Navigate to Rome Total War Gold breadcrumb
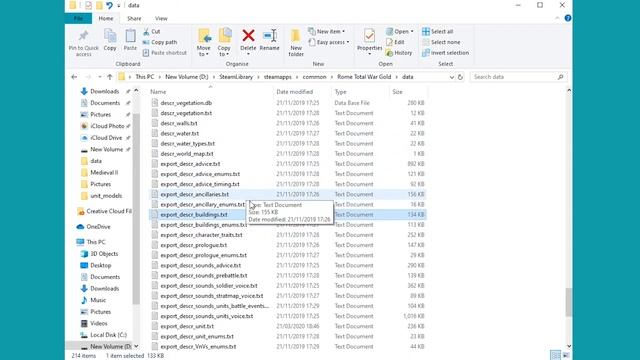Image resolution: width=640 pixels, height=360 pixels. (364, 77)
